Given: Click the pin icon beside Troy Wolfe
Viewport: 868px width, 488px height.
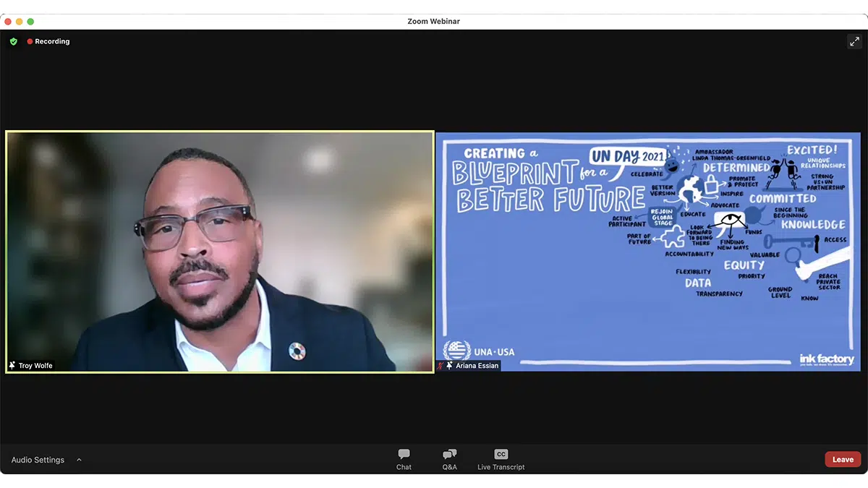Looking at the screenshot, I should tap(12, 366).
